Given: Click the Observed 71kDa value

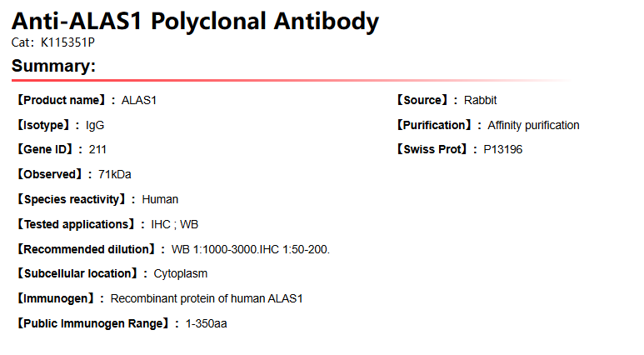Looking at the screenshot, I should coord(115,175).
